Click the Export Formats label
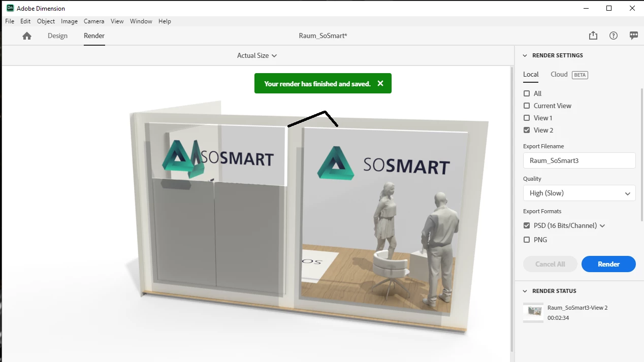Viewport: 644px width, 362px height. tap(542, 211)
